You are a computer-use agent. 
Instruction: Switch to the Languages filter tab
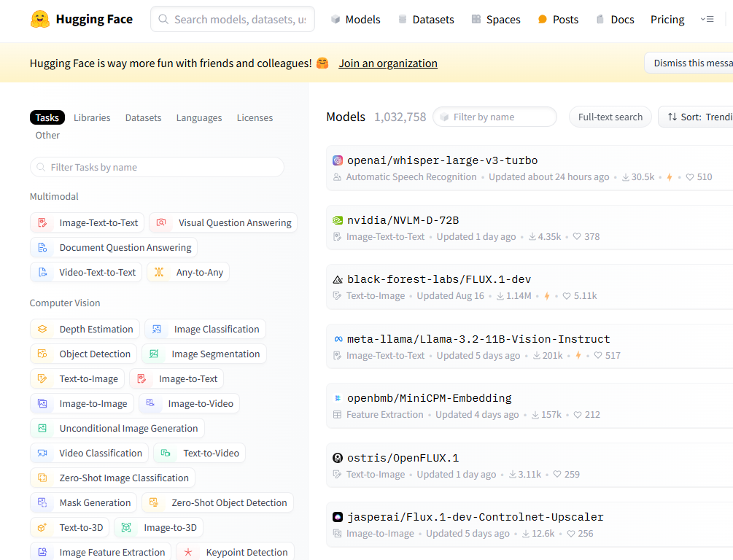(199, 118)
